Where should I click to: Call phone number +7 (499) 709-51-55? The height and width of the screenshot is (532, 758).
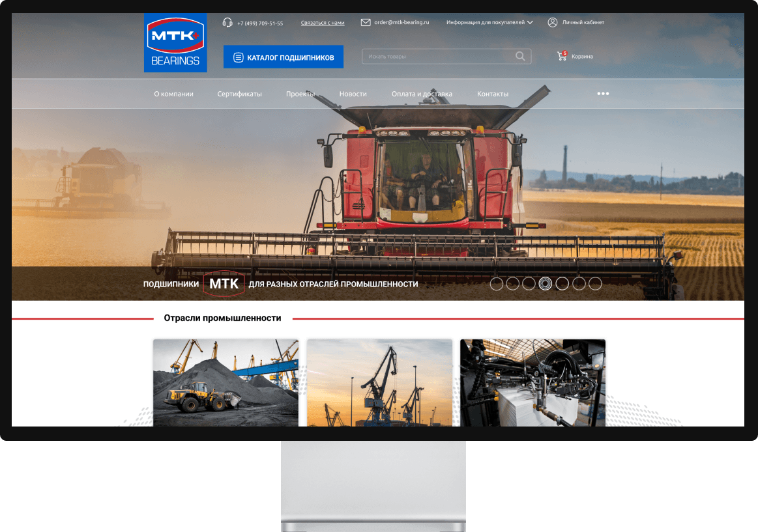pos(260,23)
